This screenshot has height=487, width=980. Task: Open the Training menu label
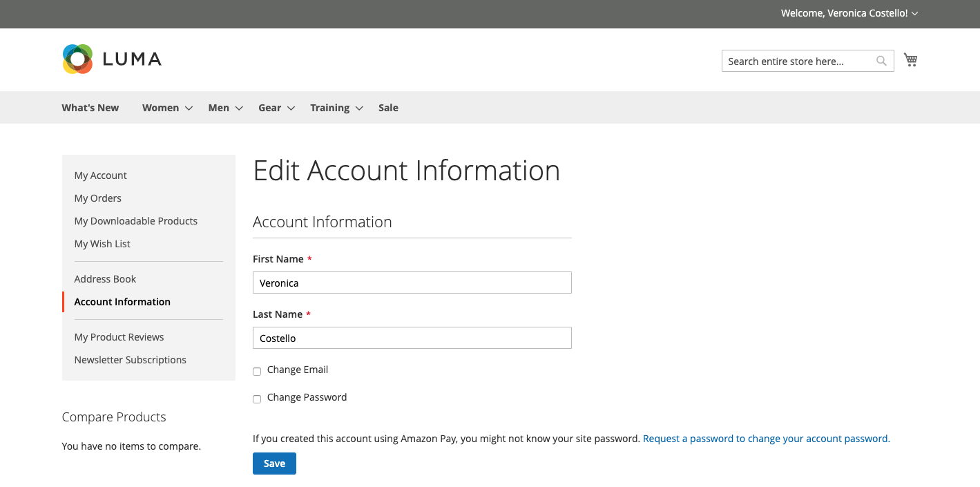pos(329,108)
